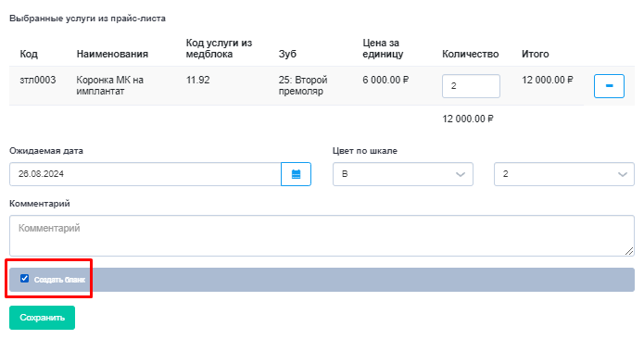This screenshot has width=644, height=339.
Task: Select the unit price 6 000.00 ₽
Action: click(x=385, y=80)
